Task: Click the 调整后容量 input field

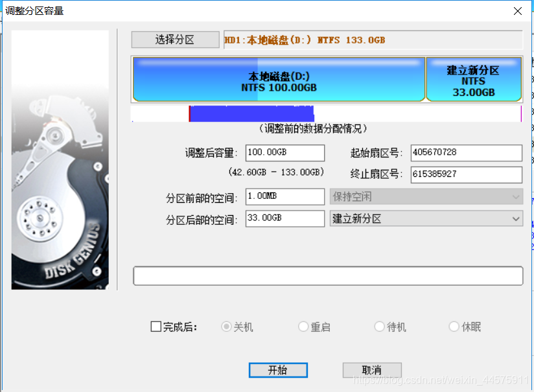Action: click(284, 153)
